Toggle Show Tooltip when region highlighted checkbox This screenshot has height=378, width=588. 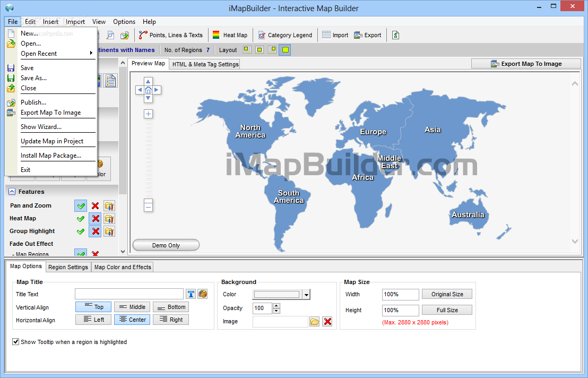tap(16, 341)
